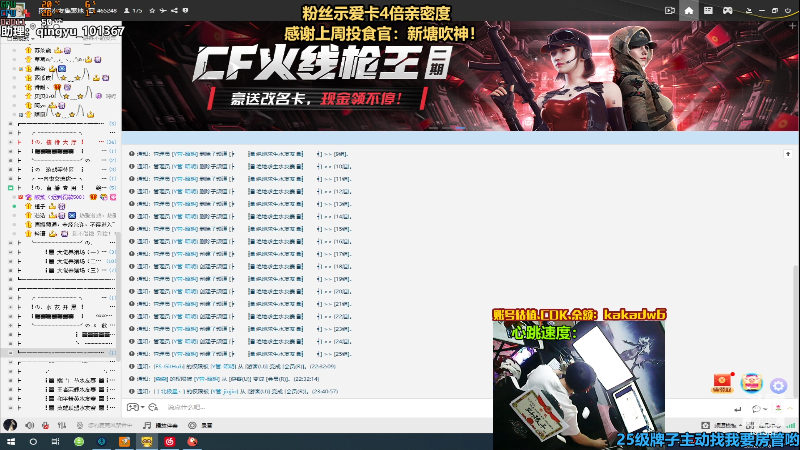Toggle the red muted microphone icon
Screen dimensions: 800x450
pos(45,425)
